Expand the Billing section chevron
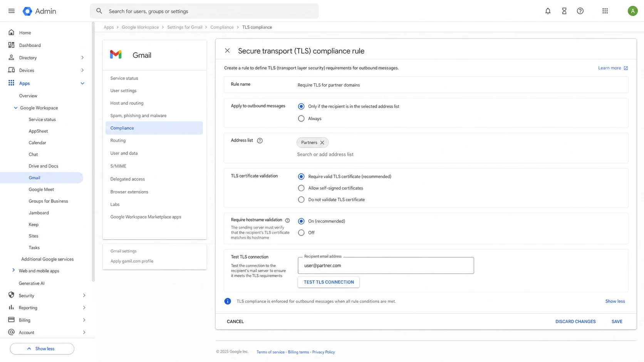Screen dimensions: 644x362 click(x=84, y=320)
